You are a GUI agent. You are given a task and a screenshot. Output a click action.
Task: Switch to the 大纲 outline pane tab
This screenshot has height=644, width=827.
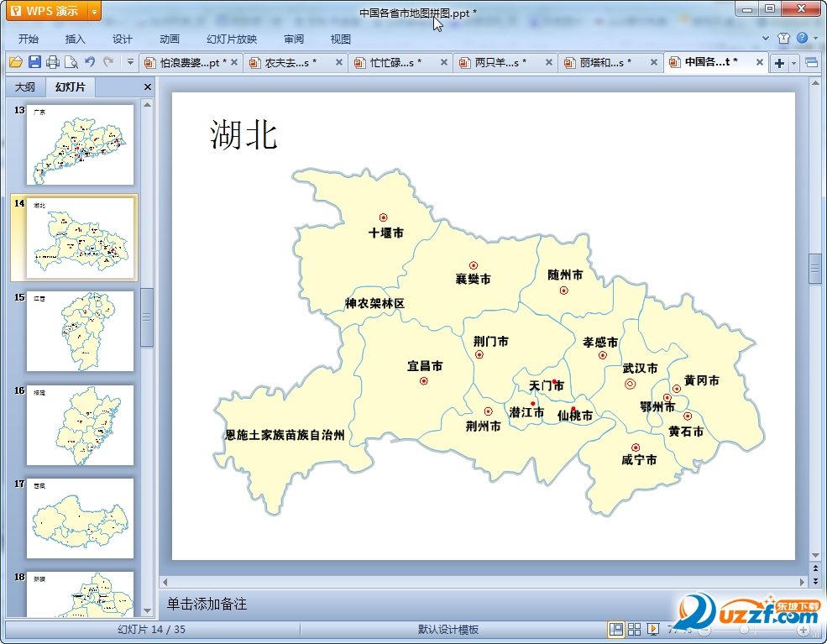(25, 87)
